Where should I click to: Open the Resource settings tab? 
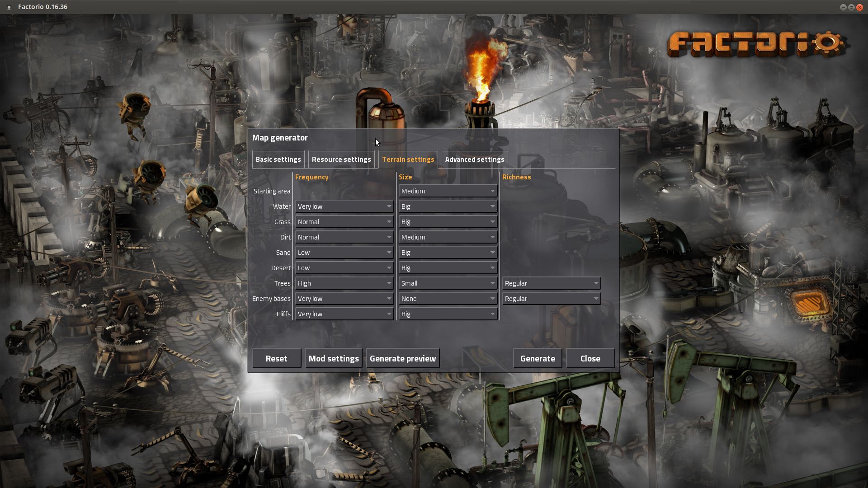341,159
